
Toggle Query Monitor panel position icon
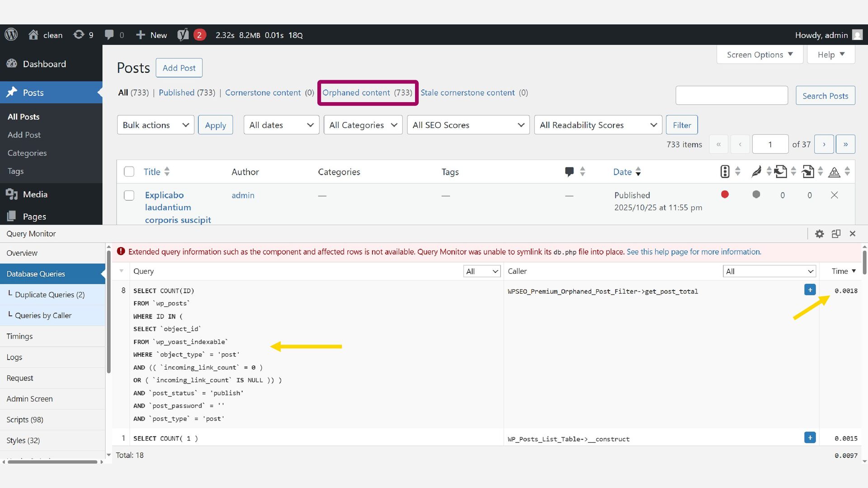(x=836, y=234)
